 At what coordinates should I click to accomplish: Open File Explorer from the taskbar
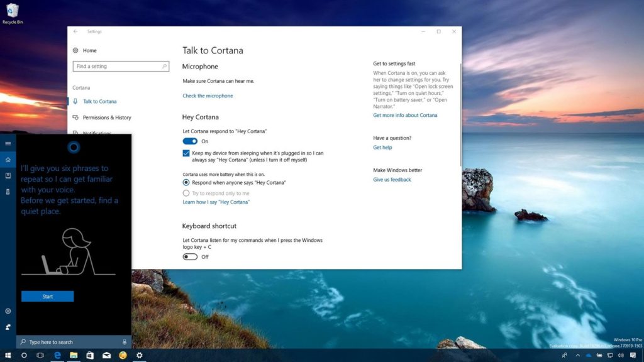tap(74, 355)
